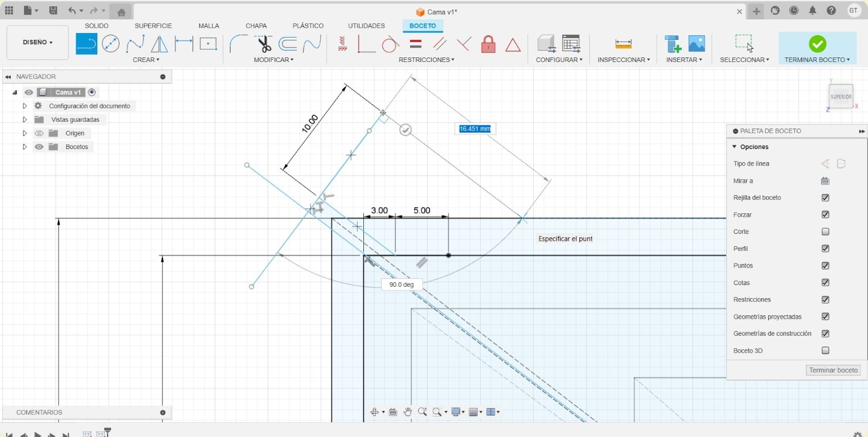Toggle Geometrías de construcción checkbox

tap(825, 333)
